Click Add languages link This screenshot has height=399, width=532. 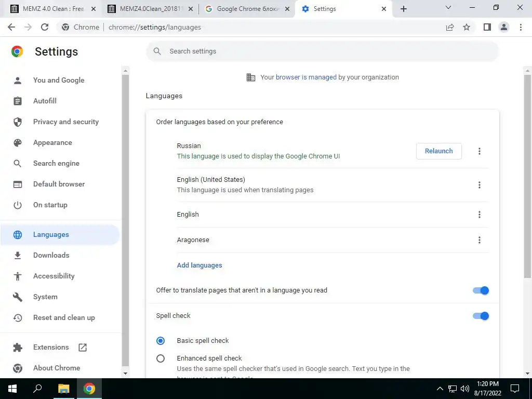[199, 265]
